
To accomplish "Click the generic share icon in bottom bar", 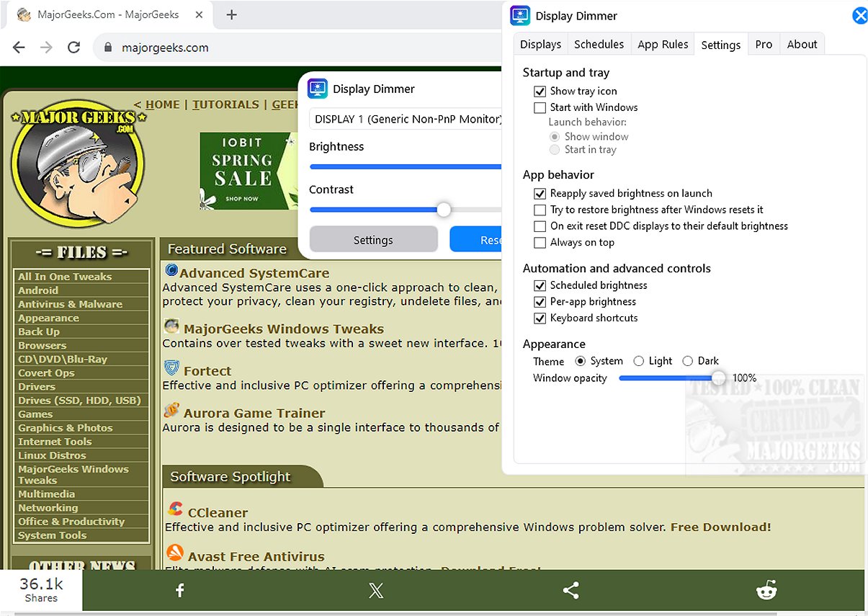I will (571, 591).
